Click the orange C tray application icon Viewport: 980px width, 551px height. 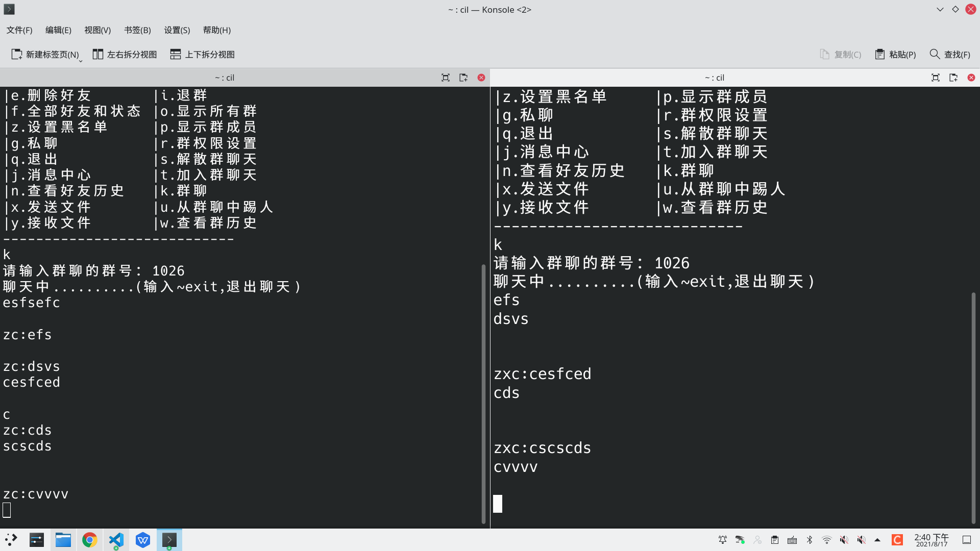pos(897,540)
